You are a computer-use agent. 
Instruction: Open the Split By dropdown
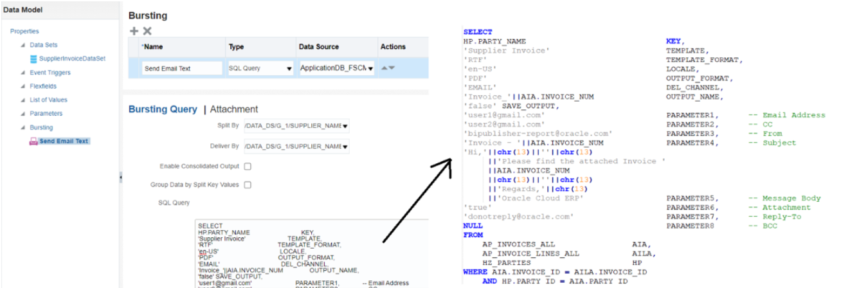point(346,126)
